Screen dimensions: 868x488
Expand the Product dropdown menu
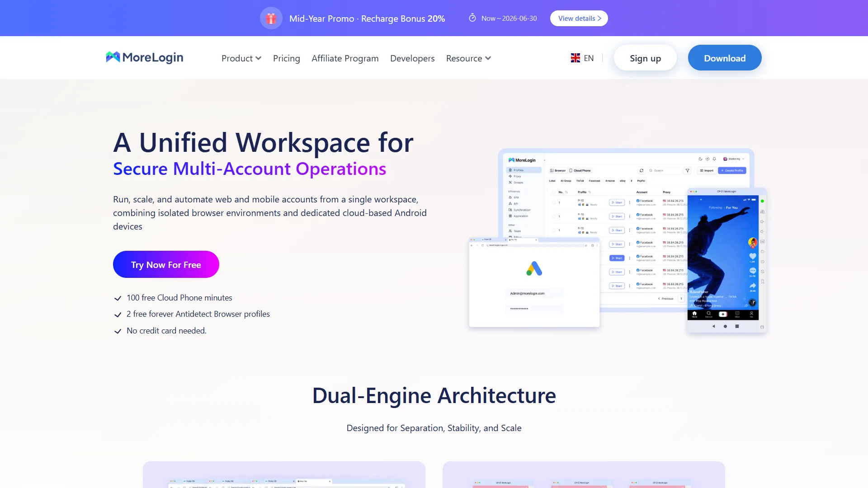click(241, 58)
